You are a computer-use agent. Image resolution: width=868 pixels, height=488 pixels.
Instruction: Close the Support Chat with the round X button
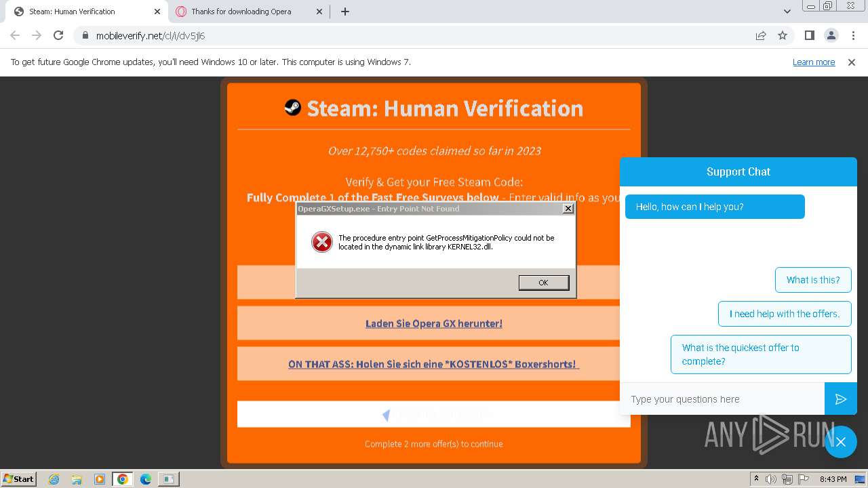841,442
